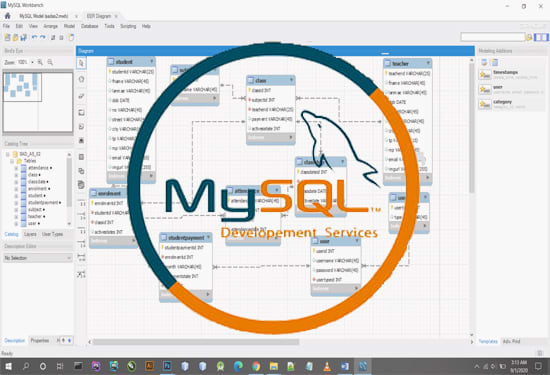This screenshot has height=375, width=550.
Task: Select the studentpayment table header in diagram
Action: pyautogui.click(x=186, y=237)
